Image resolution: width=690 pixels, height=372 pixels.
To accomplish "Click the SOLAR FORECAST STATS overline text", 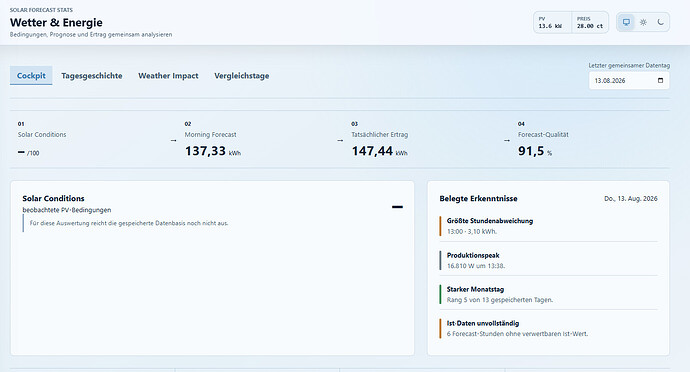I will [x=41, y=10].
